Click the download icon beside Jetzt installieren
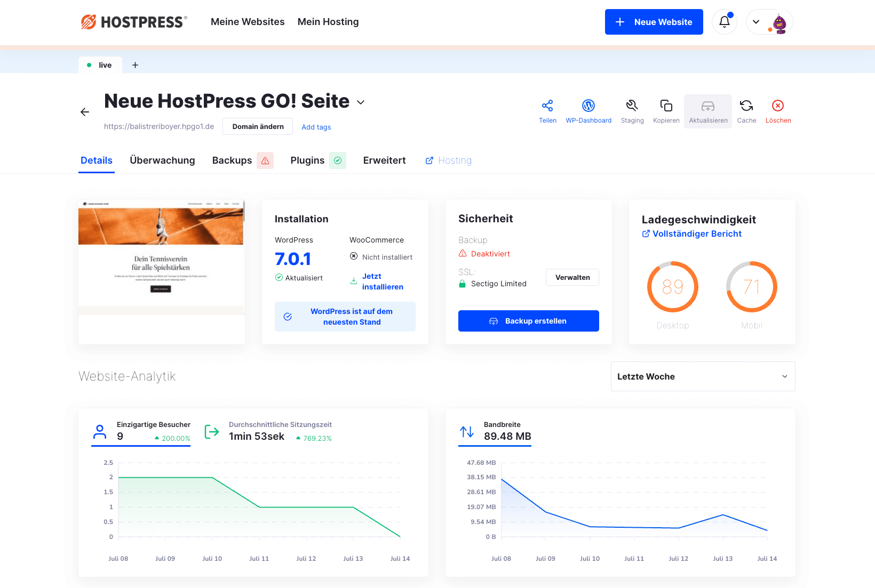This screenshot has width=875, height=588. pos(354,281)
